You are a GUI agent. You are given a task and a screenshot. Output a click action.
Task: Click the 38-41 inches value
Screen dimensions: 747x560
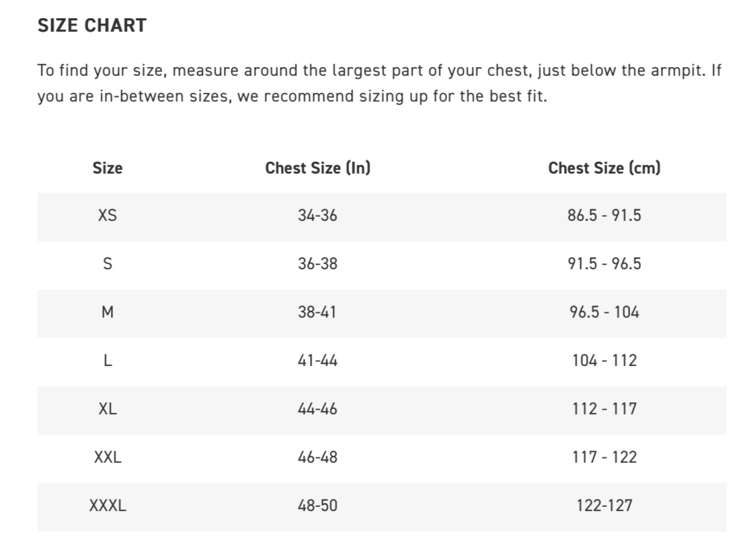[317, 312]
